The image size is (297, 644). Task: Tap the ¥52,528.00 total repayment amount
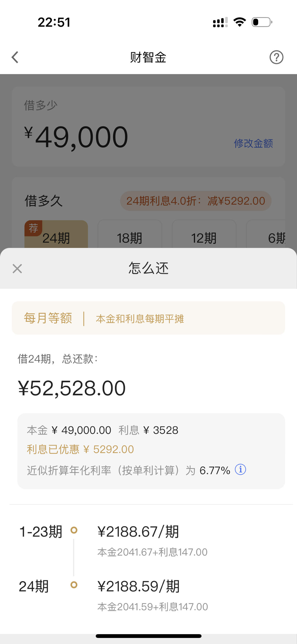coord(72,388)
